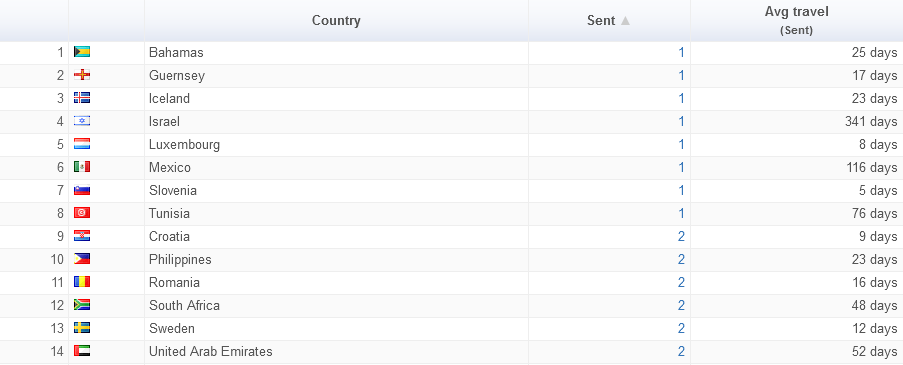Click row number 14
The height and width of the screenshot is (365, 903).
point(57,351)
